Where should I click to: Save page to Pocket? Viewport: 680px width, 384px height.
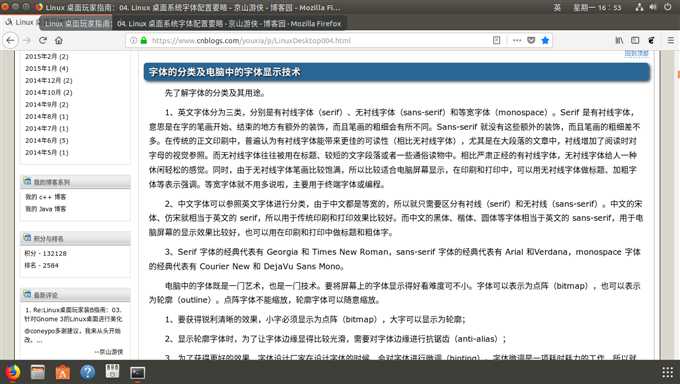(x=531, y=40)
